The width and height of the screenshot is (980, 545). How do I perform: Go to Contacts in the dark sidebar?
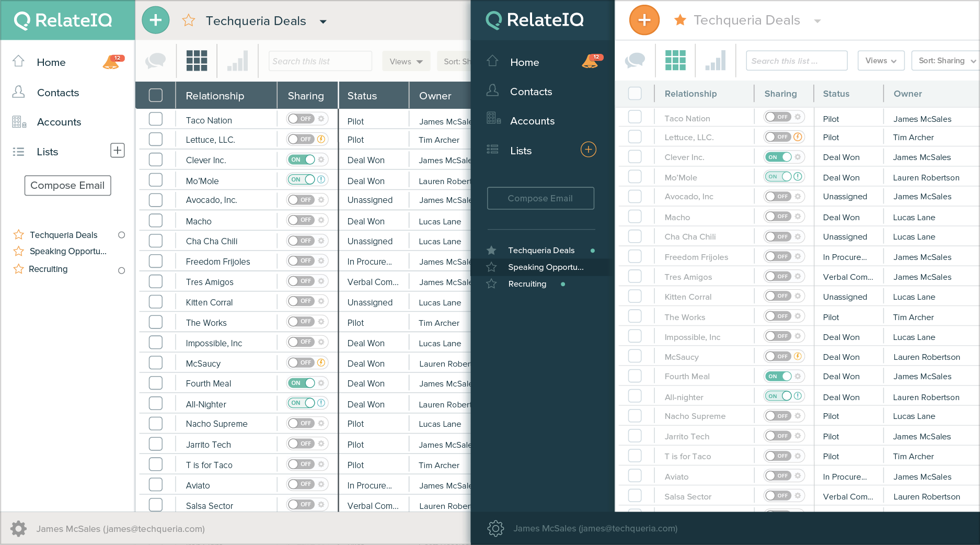coord(531,92)
